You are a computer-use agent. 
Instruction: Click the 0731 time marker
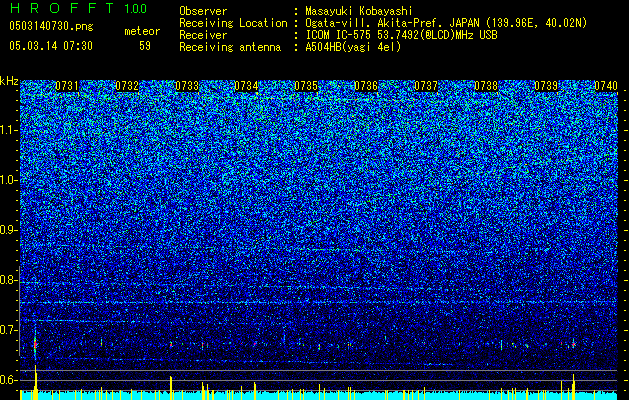tap(67, 86)
